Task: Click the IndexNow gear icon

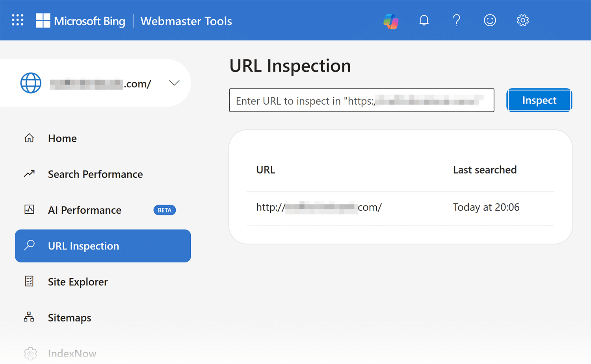Action: pos(30,353)
